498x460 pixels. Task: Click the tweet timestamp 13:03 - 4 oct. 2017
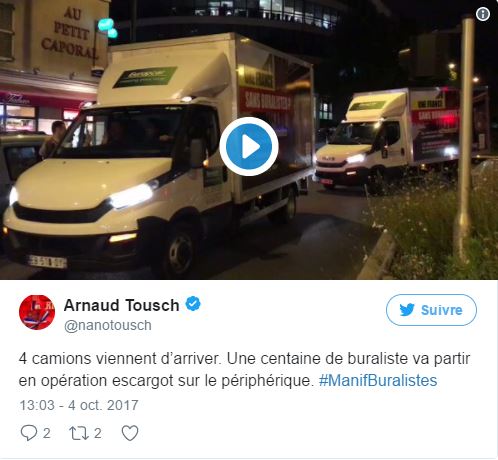79,405
